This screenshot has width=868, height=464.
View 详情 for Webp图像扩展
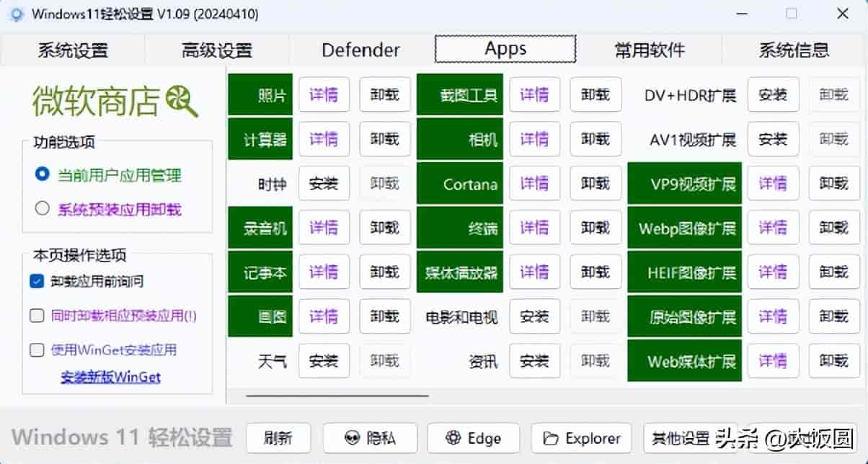click(x=773, y=228)
